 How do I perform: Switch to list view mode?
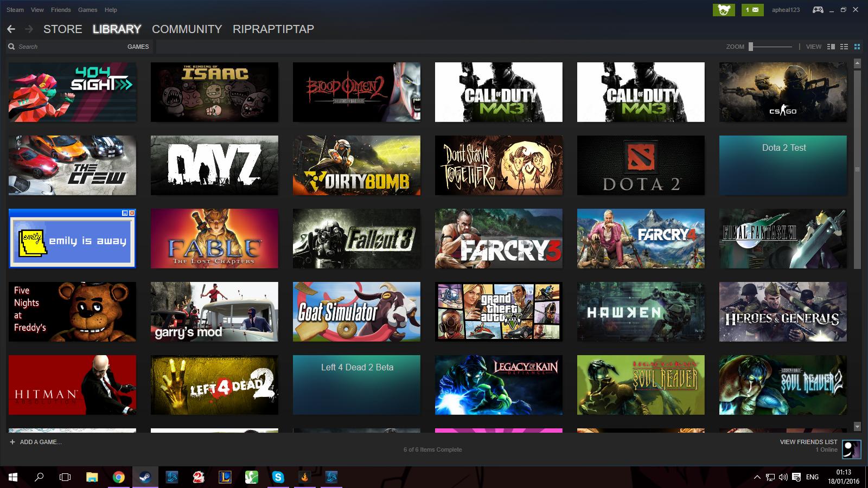[844, 47]
